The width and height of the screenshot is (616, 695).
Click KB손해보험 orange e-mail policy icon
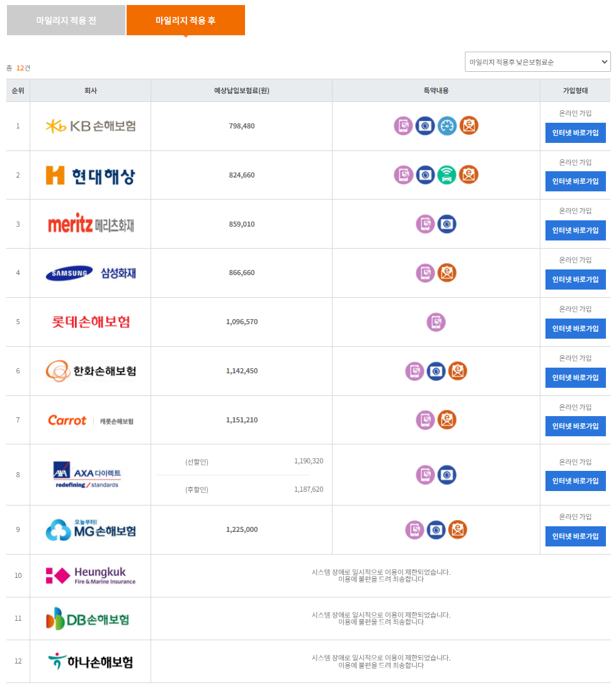point(469,126)
